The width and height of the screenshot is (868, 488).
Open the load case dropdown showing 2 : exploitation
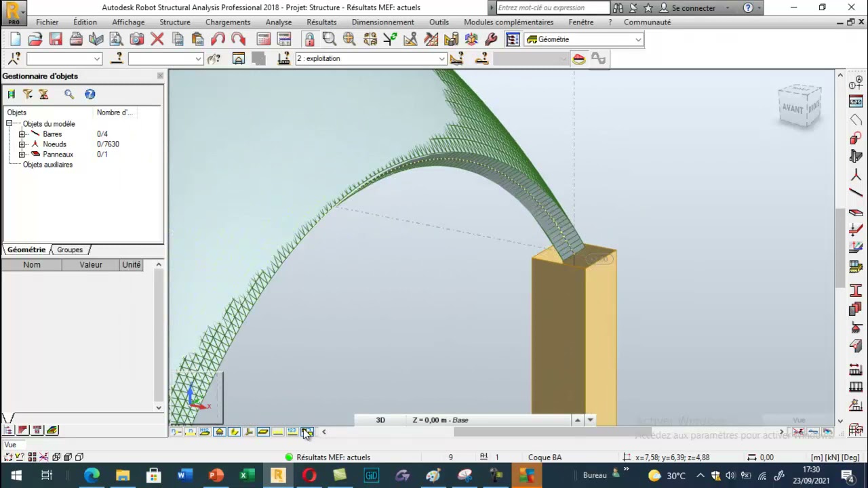[x=370, y=58]
